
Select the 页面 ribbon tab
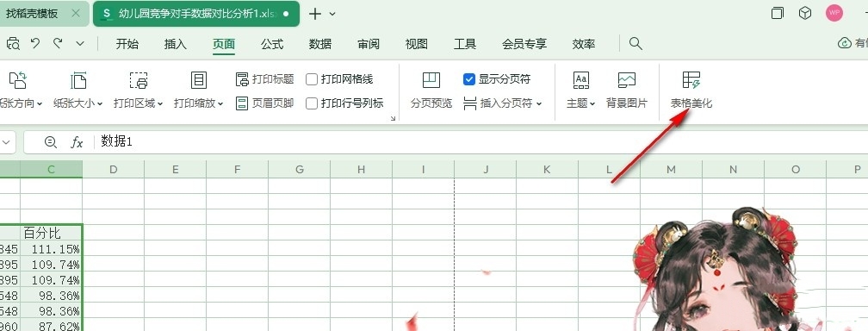click(224, 44)
